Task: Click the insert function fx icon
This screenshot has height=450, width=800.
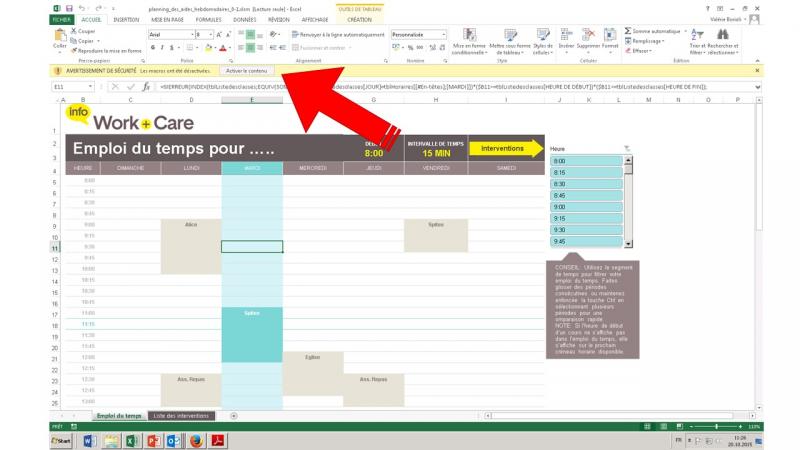Action: [146, 87]
